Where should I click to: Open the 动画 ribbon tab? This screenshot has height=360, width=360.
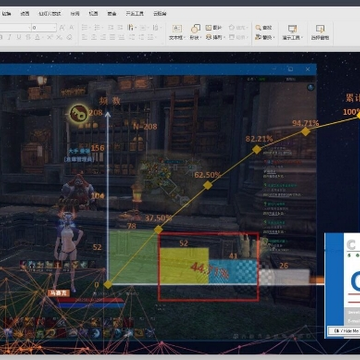(x=25, y=14)
